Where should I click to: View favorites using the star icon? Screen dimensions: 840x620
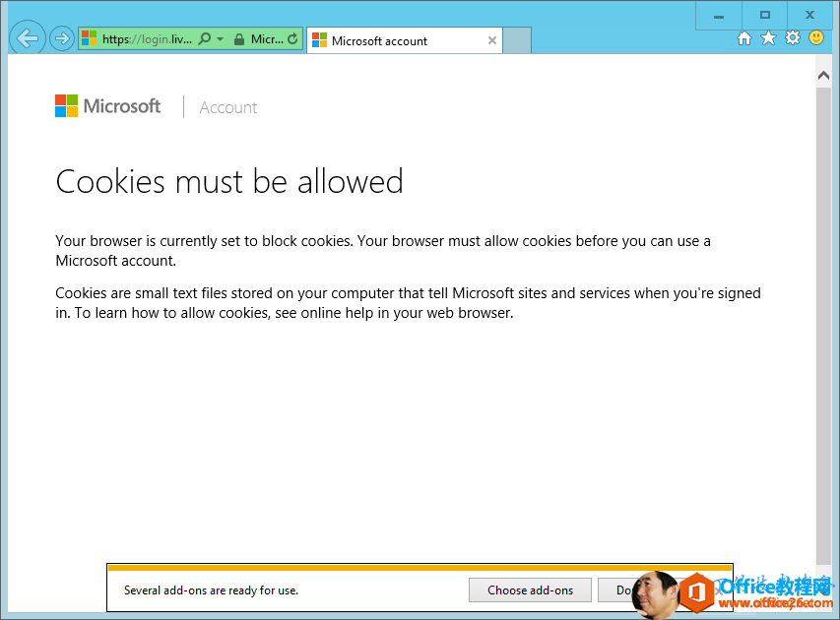(x=768, y=37)
